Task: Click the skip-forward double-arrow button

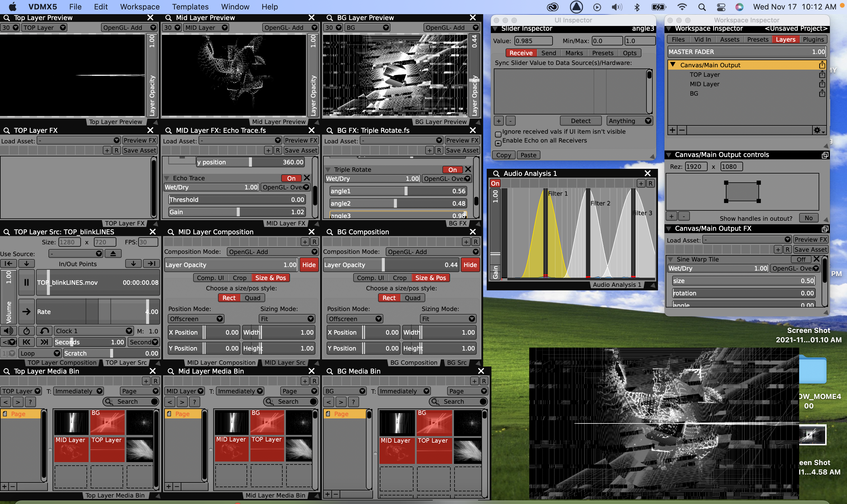Action: pyautogui.click(x=44, y=342)
